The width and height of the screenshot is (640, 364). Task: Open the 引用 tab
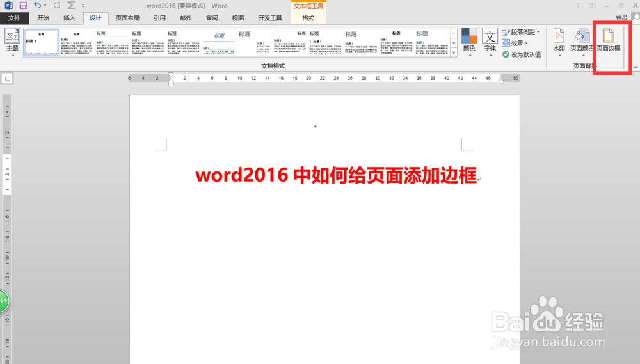[x=159, y=18]
